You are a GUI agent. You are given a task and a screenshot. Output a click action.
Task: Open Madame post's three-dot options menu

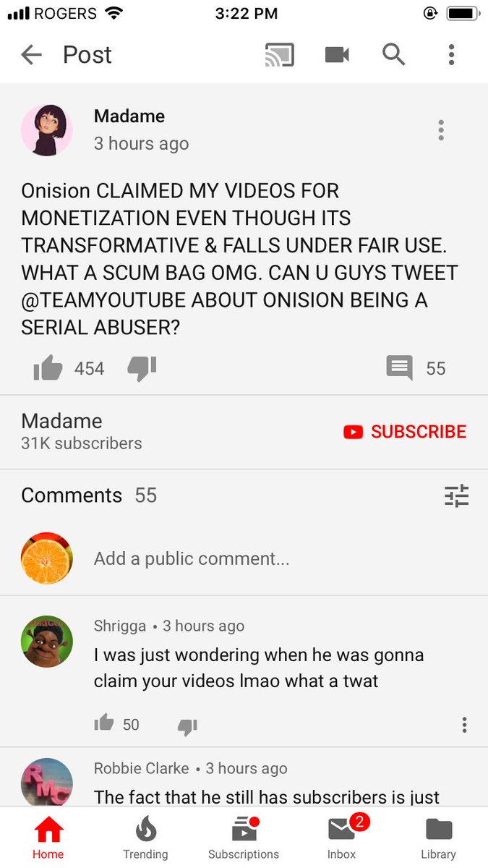click(441, 130)
